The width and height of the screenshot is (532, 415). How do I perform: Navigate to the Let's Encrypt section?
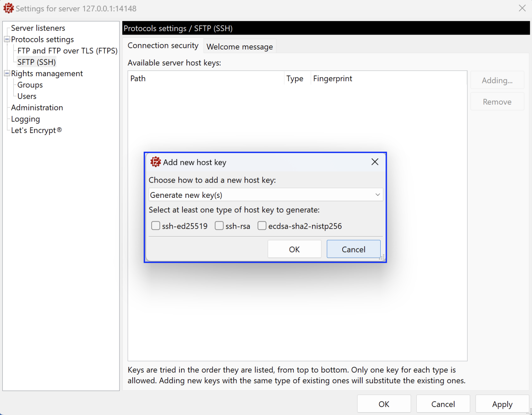(x=36, y=130)
